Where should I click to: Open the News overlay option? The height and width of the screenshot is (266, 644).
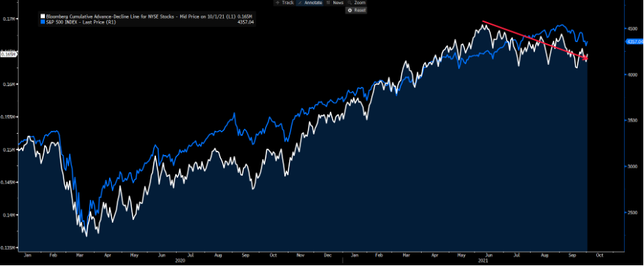(x=335, y=2)
